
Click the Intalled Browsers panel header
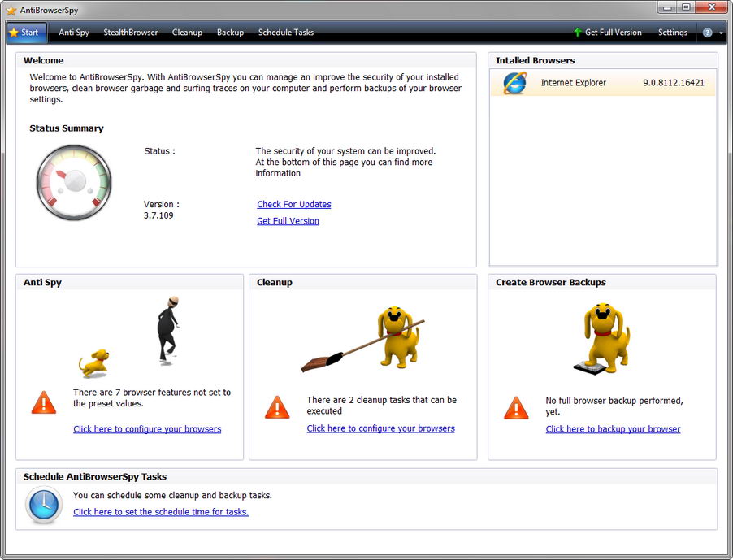pos(603,60)
